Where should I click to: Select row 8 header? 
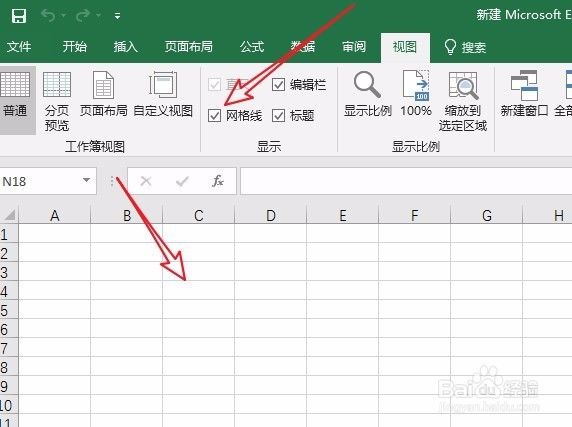(9, 366)
